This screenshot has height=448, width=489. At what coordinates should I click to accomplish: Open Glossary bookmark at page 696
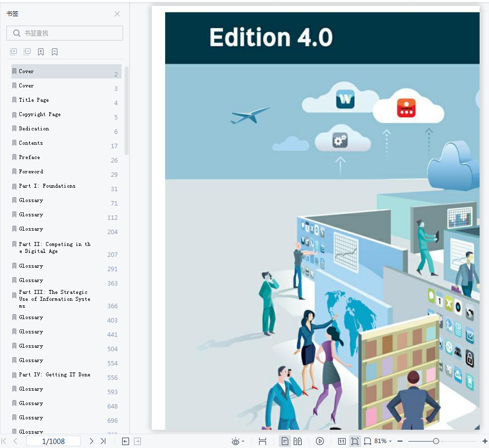[66, 418]
